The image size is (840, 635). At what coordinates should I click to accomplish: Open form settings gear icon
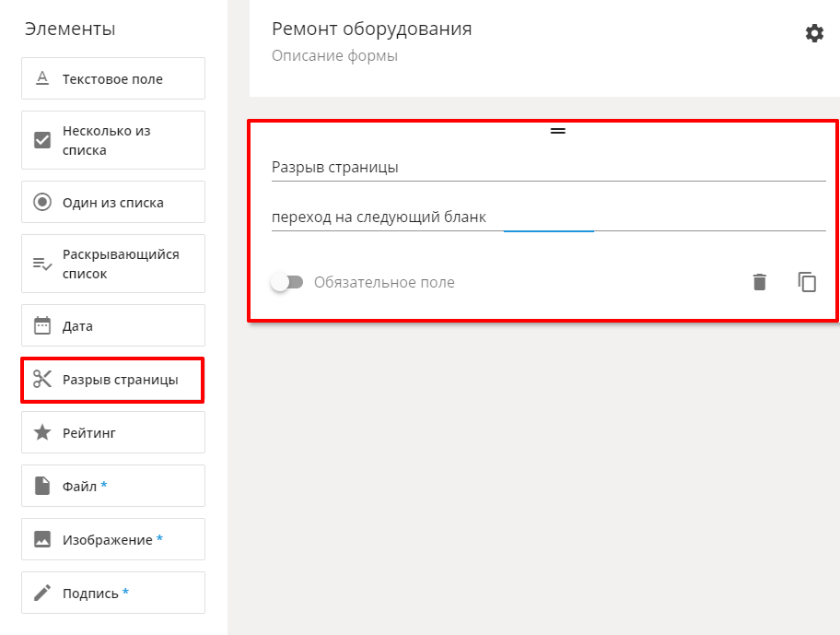click(x=814, y=33)
